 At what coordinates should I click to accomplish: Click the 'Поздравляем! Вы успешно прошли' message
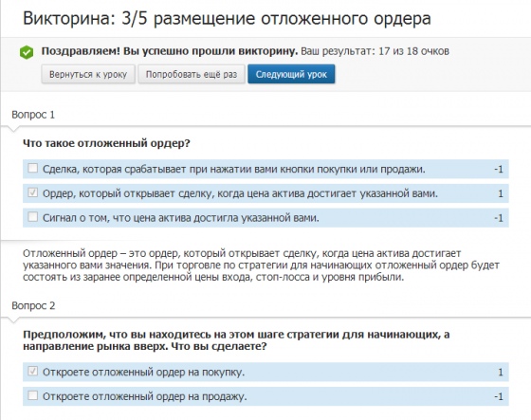coord(170,51)
